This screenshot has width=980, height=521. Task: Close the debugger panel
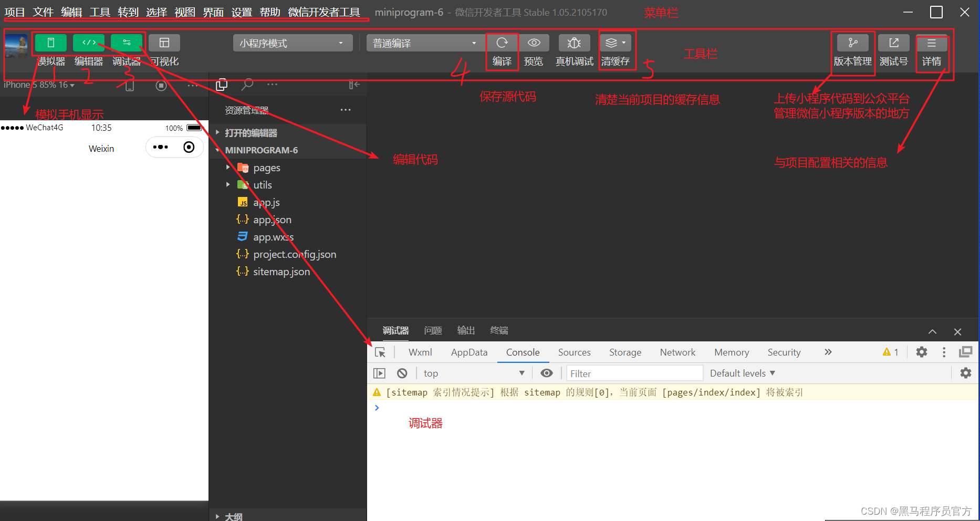(957, 331)
